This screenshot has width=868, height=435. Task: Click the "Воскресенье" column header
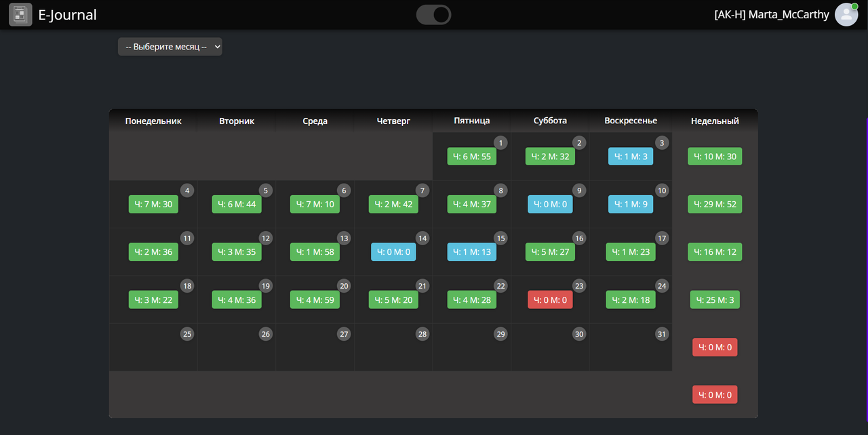[631, 121]
